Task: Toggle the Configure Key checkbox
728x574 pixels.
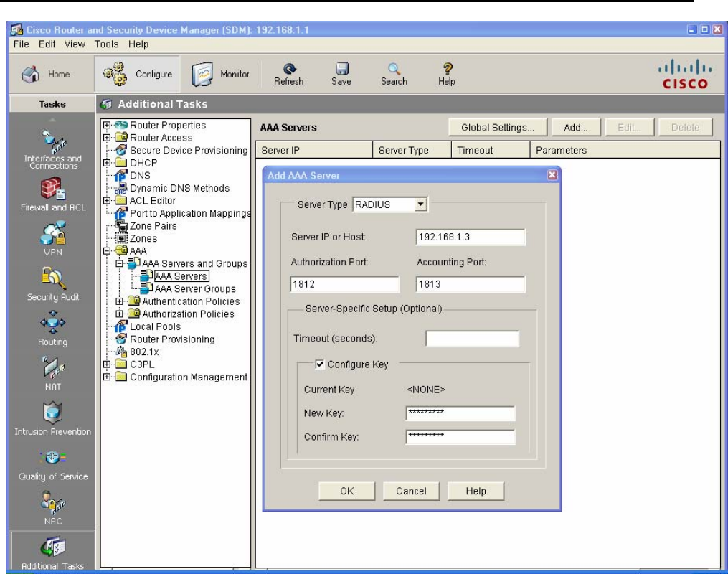Action: 319,364
